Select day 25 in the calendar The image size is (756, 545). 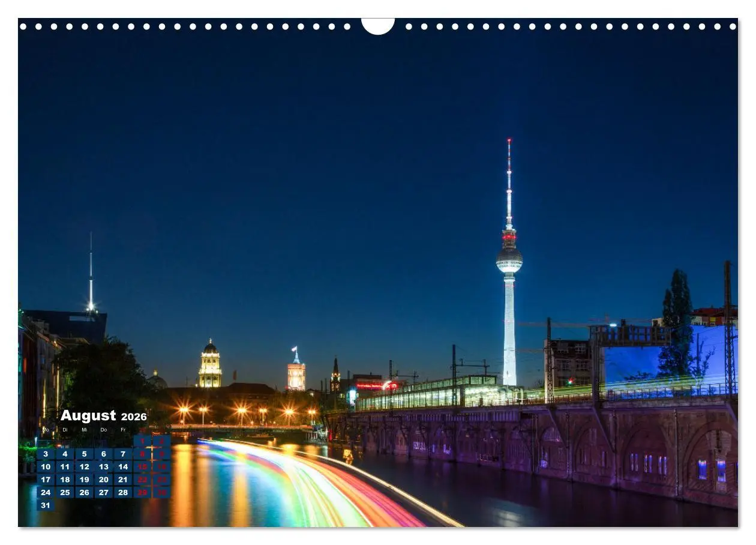click(65, 493)
